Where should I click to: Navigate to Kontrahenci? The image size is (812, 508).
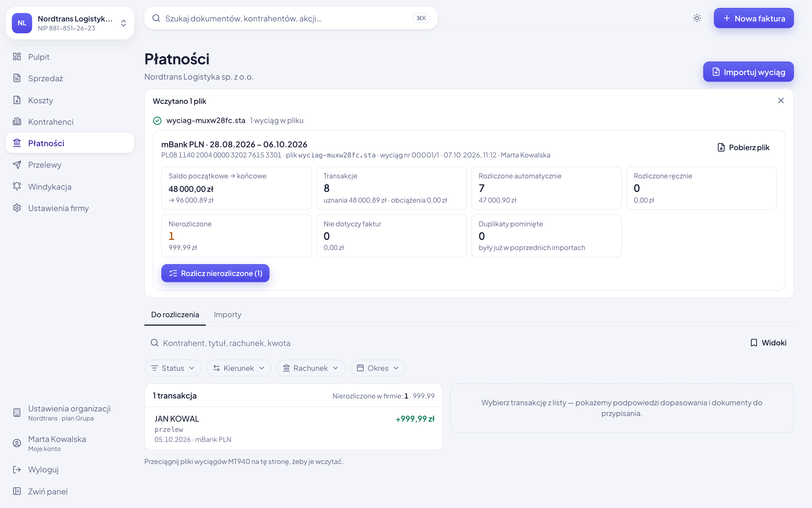pyautogui.click(x=70, y=122)
